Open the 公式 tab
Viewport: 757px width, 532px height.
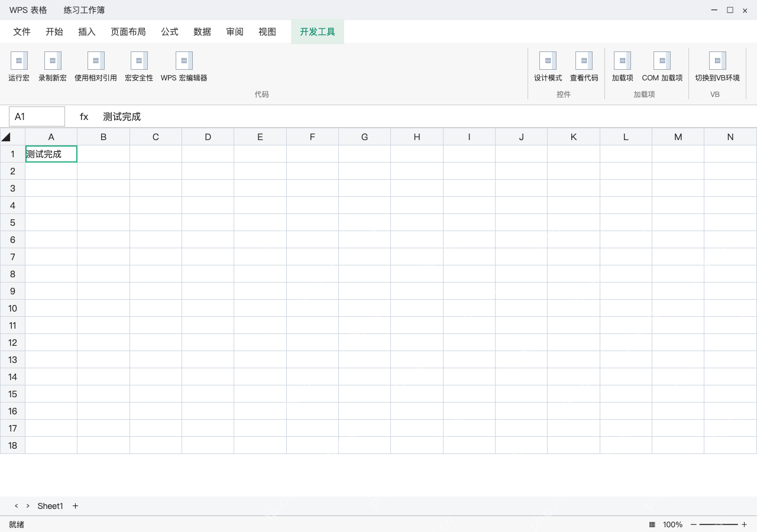[170, 32]
